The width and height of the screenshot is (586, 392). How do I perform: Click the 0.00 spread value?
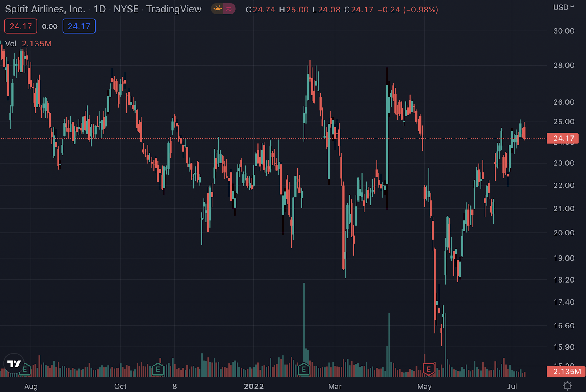(50, 26)
